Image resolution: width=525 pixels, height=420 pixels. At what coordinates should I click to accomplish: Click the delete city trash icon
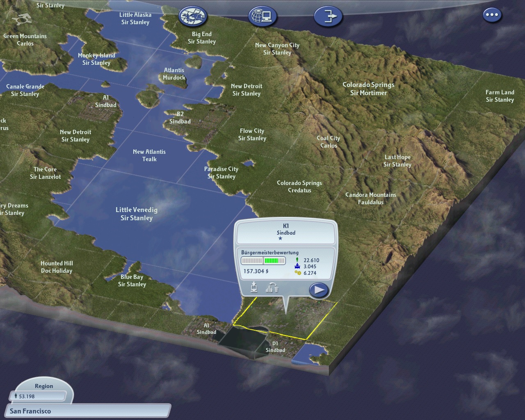point(272,288)
